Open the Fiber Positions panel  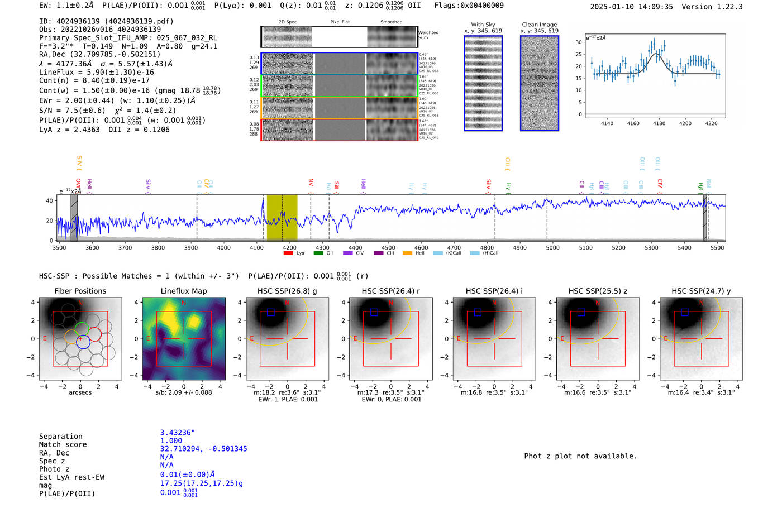[80, 339]
